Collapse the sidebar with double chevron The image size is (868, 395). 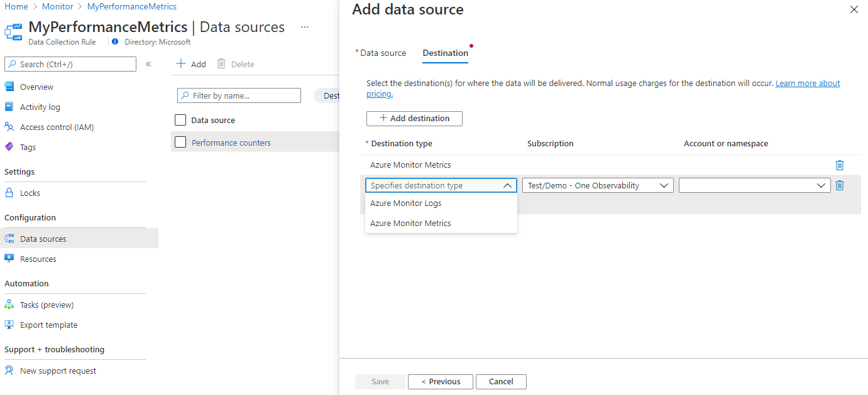[x=148, y=64]
